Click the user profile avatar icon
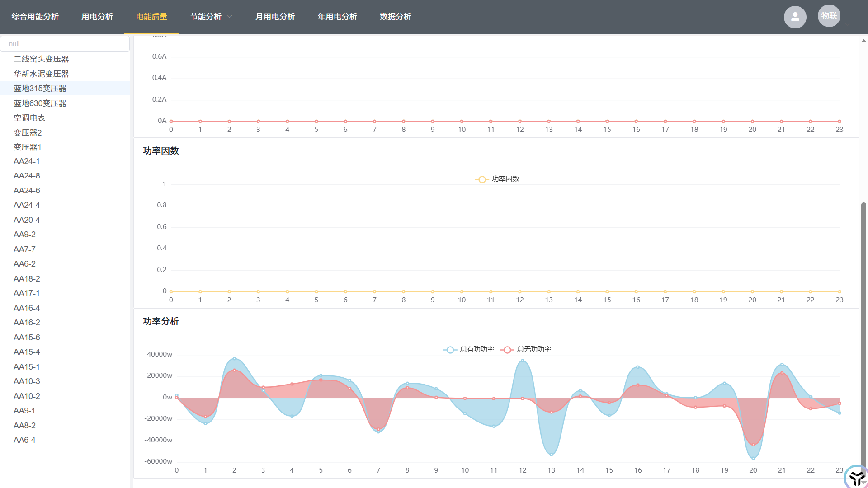Image resolution: width=868 pixels, height=488 pixels. [795, 17]
